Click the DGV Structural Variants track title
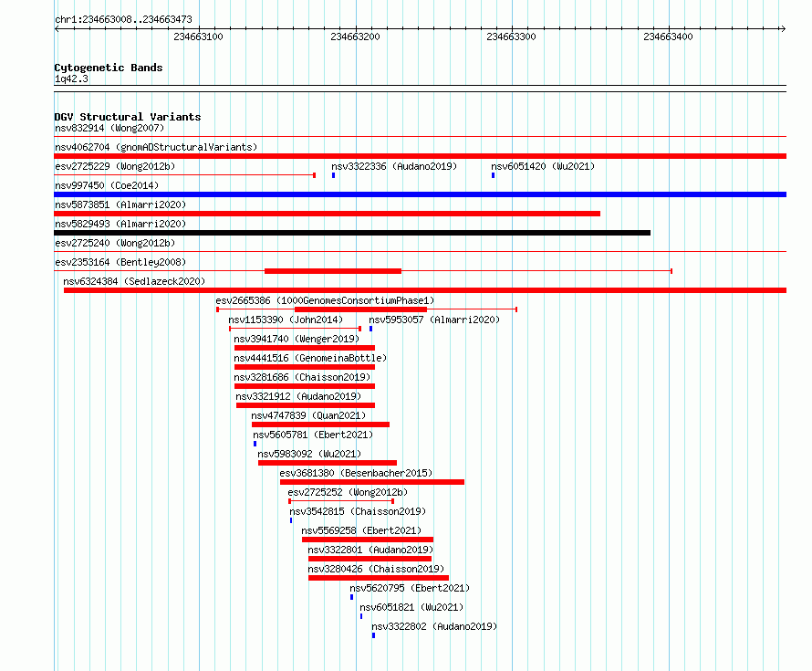 point(128,117)
